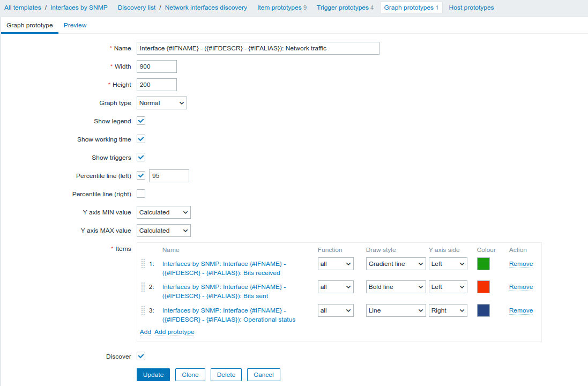This screenshot has width=588, height=386.
Task: Enable the Percentile line (right) checkbox
Action: click(141, 194)
